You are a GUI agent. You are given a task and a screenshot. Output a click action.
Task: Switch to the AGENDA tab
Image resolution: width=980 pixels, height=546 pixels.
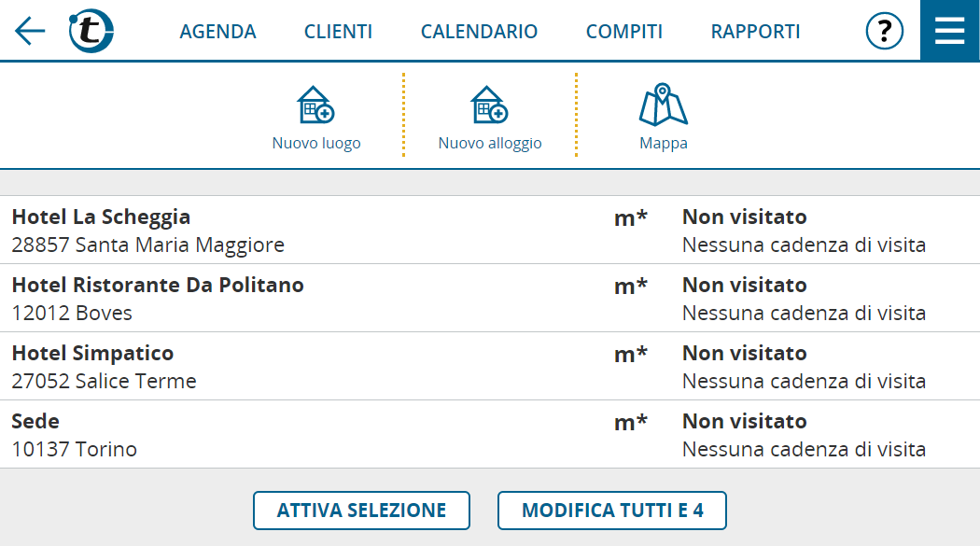pos(217,31)
